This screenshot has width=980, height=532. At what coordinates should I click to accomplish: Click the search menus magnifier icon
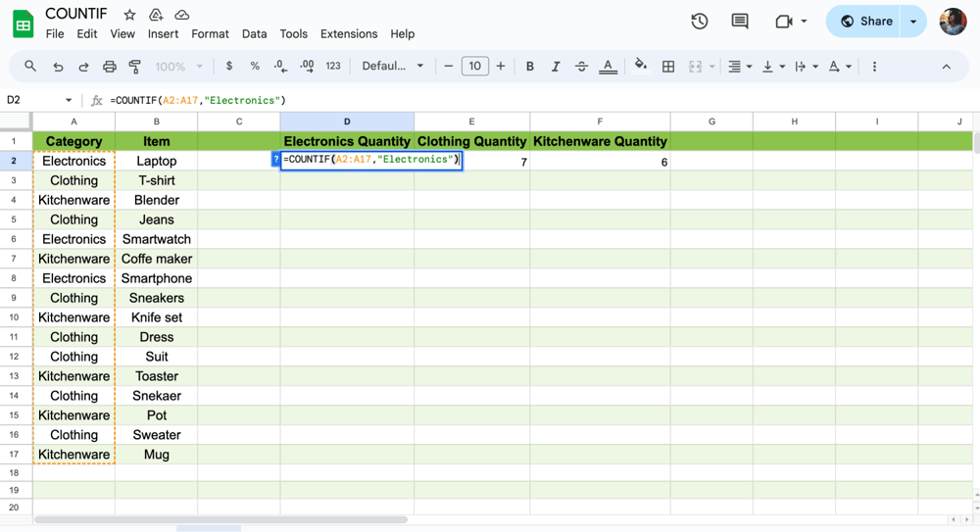coord(30,67)
